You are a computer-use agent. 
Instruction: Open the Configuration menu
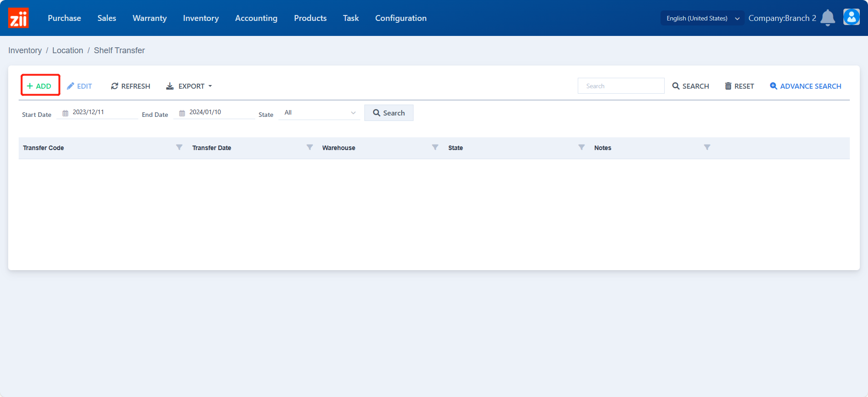click(401, 18)
